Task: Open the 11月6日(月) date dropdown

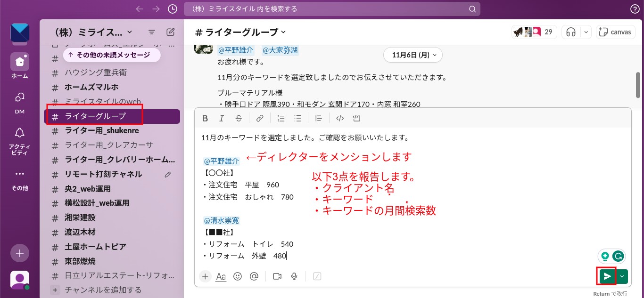Action: [413, 55]
